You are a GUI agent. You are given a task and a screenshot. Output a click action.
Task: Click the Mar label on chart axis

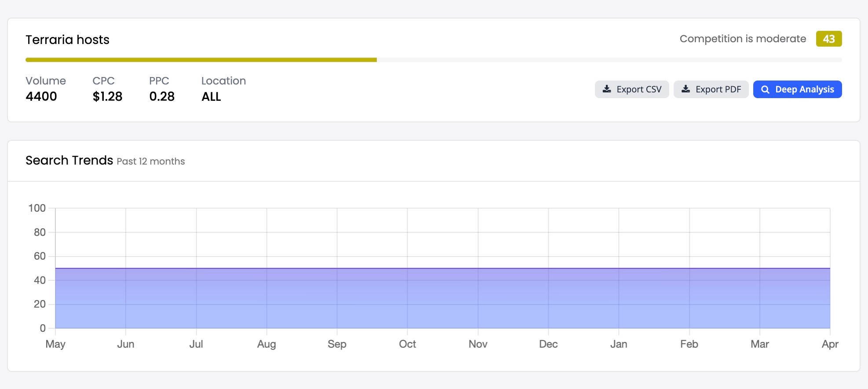(760, 344)
